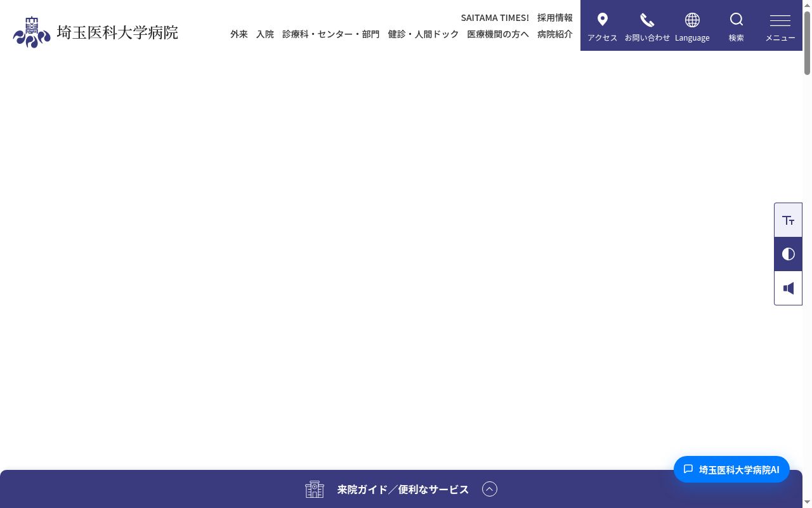812x508 pixels.
Task: Toggle the high contrast mode icon
Action: coord(789,254)
